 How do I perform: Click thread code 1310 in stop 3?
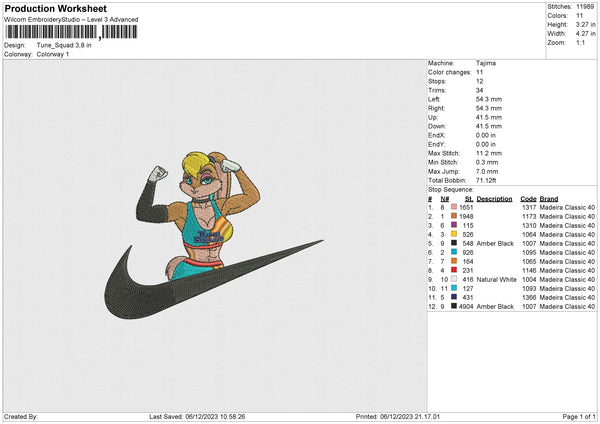pyautogui.click(x=529, y=225)
